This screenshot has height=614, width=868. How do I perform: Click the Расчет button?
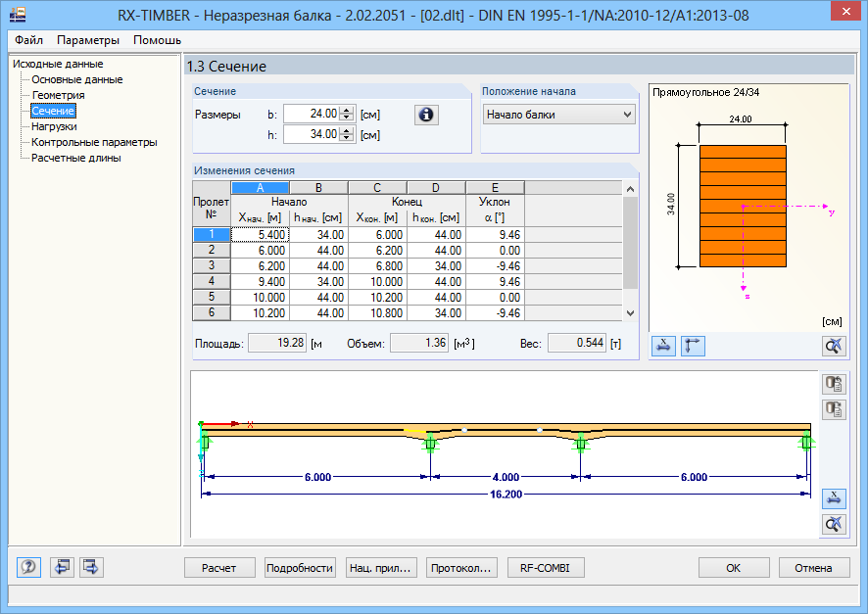point(219,568)
